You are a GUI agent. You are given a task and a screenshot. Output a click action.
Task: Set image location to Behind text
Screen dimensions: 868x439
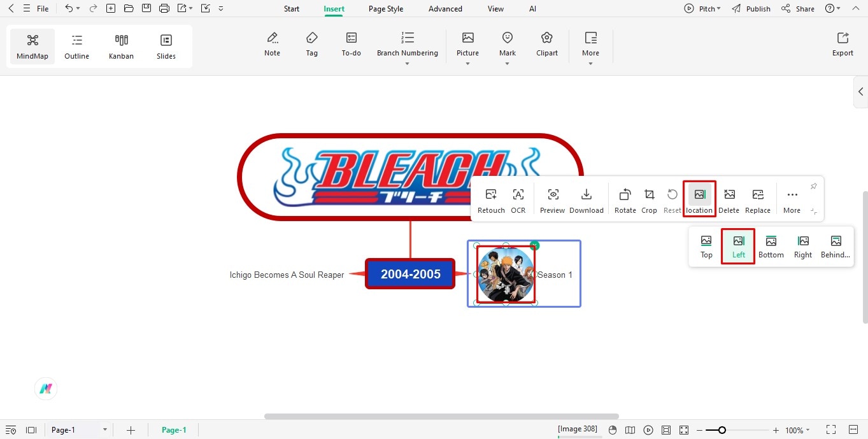coord(836,247)
